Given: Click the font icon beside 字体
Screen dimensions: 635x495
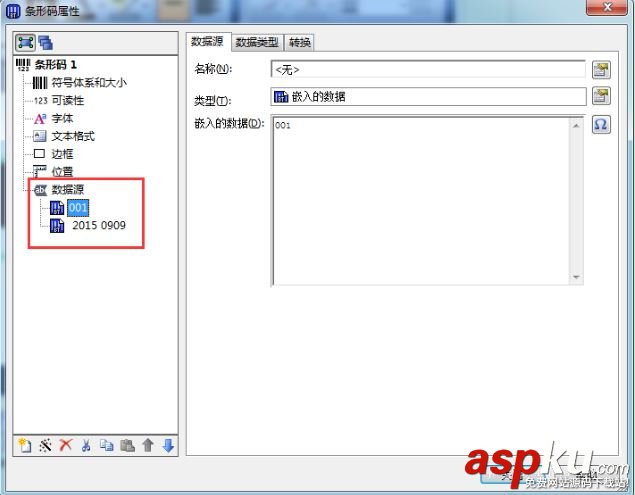Looking at the screenshot, I should click(40, 119).
